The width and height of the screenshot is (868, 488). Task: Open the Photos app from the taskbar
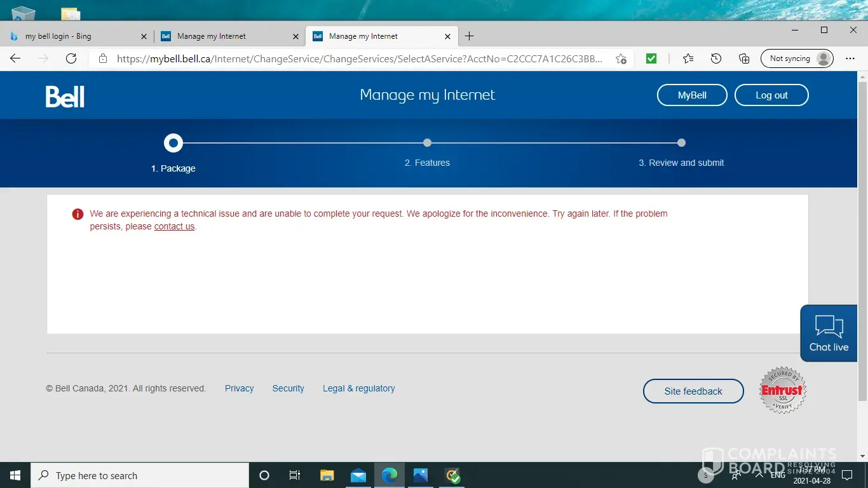(421, 475)
